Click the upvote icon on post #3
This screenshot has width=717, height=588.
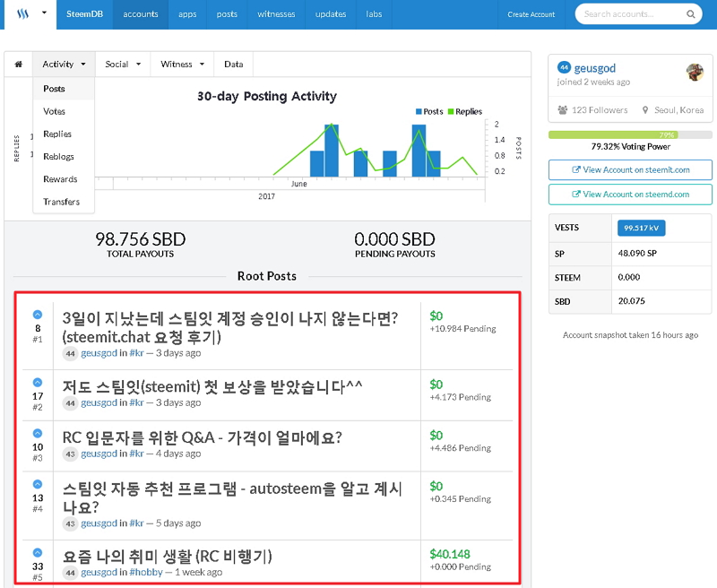pyautogui.click(x=38, y=433)
